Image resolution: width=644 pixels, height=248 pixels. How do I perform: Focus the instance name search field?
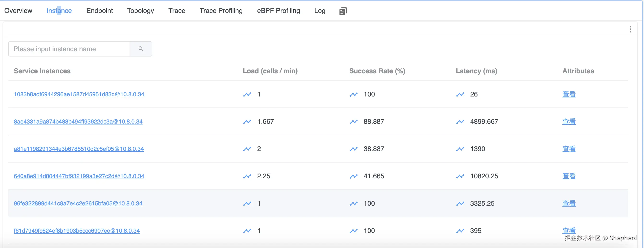pyautogui.click(x=69, y=49)
